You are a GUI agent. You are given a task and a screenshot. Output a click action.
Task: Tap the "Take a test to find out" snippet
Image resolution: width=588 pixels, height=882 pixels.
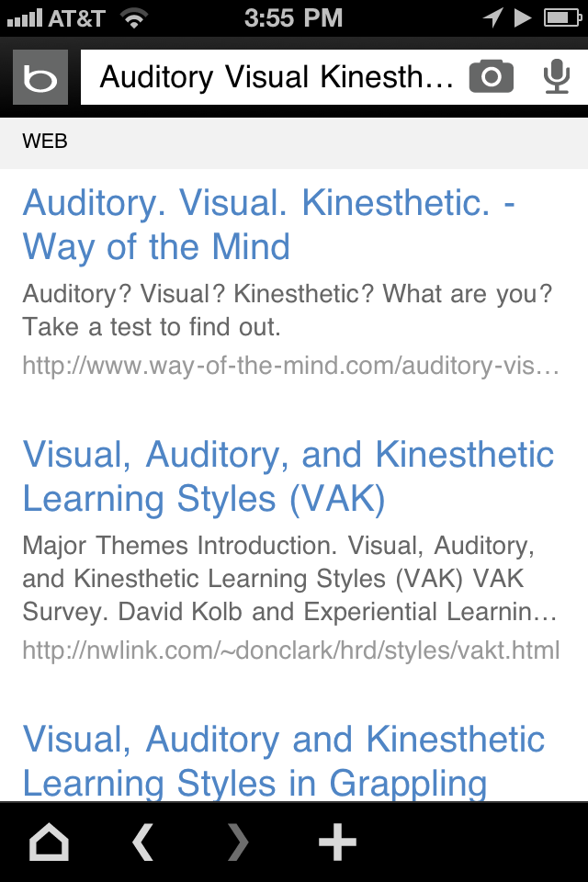coord(152,326)
